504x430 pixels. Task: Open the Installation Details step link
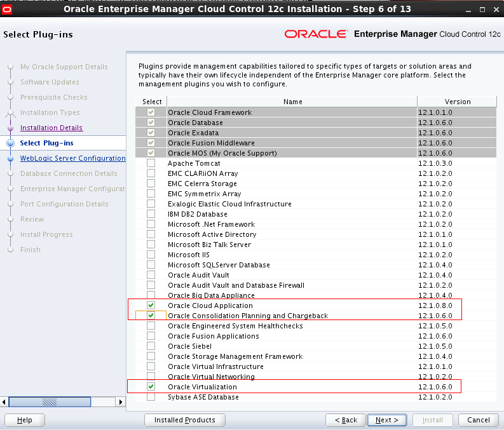click(x=51, y=128)
